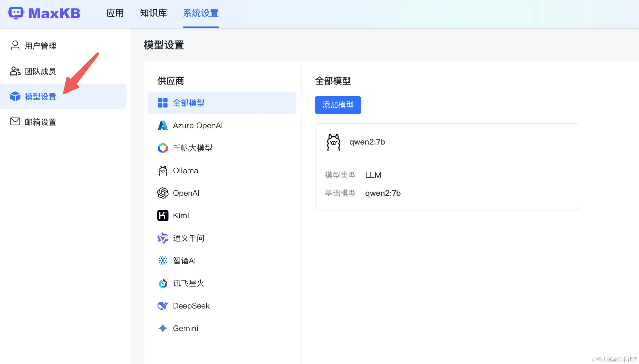
Task: Select the Kimi provider
Action: 181,216
